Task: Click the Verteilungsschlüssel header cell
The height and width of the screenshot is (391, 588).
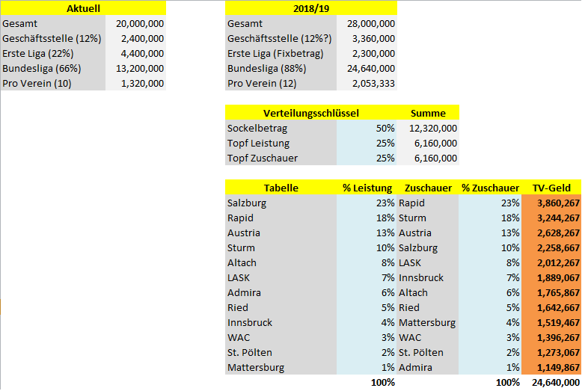Action: pos(311,113)
